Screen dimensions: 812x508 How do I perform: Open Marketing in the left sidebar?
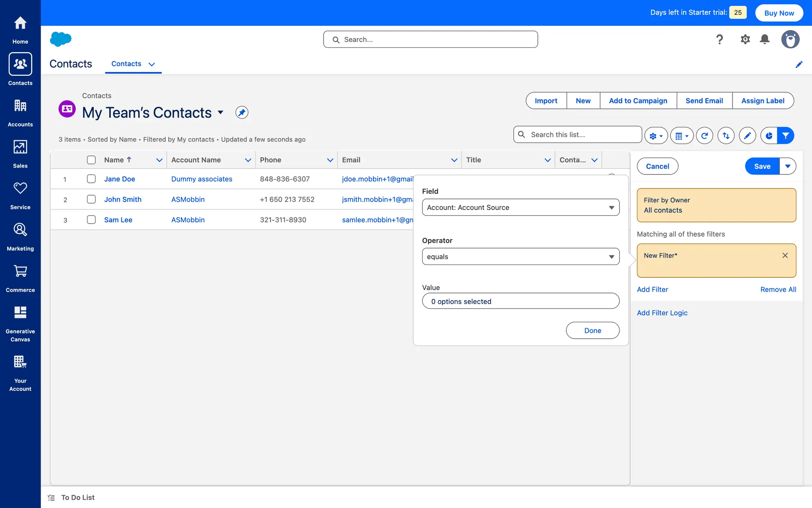point(20,237)
